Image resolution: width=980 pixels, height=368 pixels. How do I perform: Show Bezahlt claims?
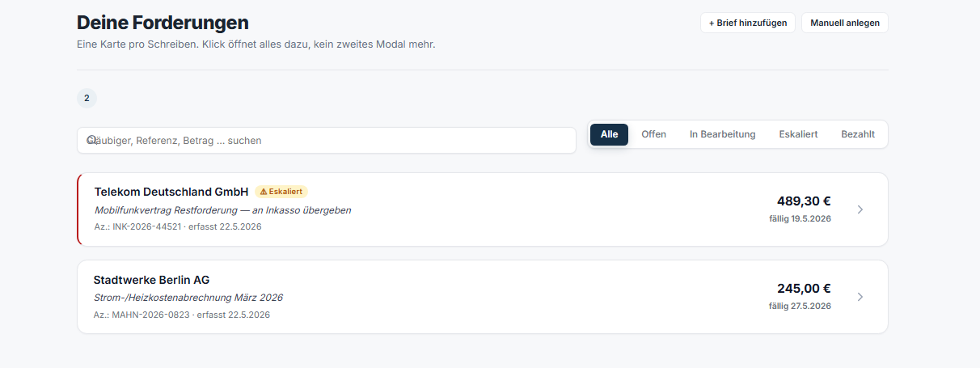click(x=858, y=134)
